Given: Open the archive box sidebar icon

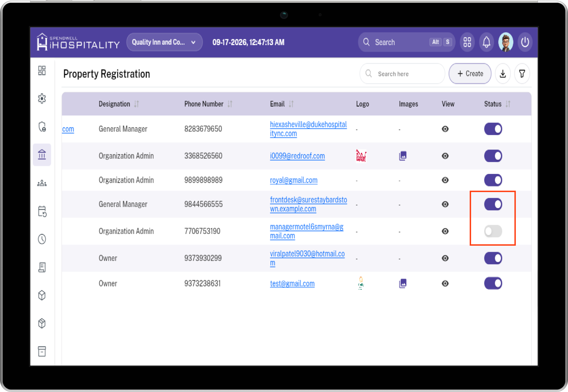Looking at the screenshot, I should (42, 352).
